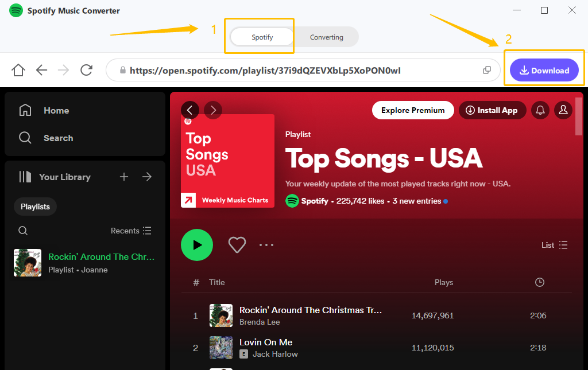
Task: Click the duration clock icon in track header
Action: pyautogui.click(x=539, y=282)
